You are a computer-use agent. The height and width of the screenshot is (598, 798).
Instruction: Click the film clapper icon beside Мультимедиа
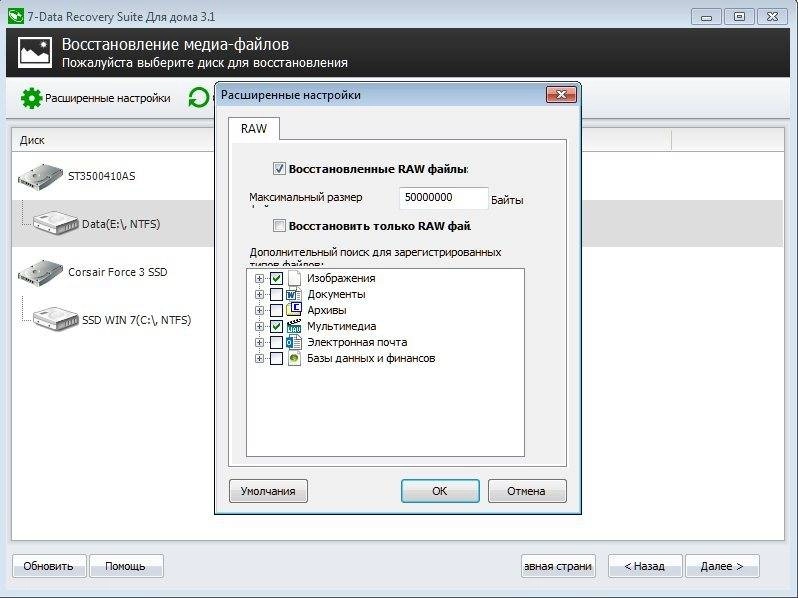click(294, 326)
